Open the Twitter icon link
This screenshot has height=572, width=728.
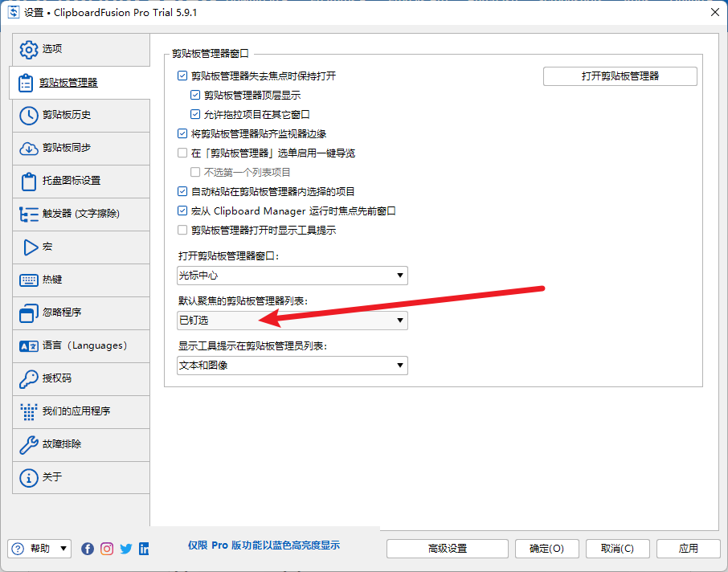click(126, 549)
